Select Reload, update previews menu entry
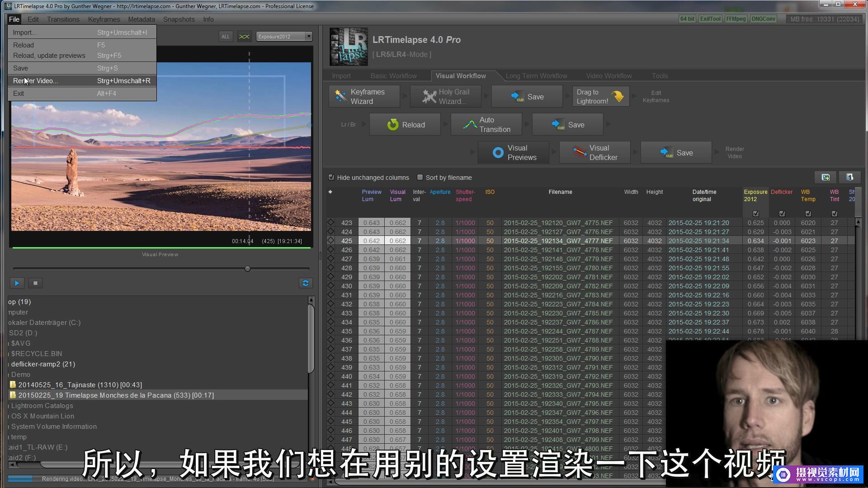The width and height of the screenshot is (868, 488). (x=82, y=56)
